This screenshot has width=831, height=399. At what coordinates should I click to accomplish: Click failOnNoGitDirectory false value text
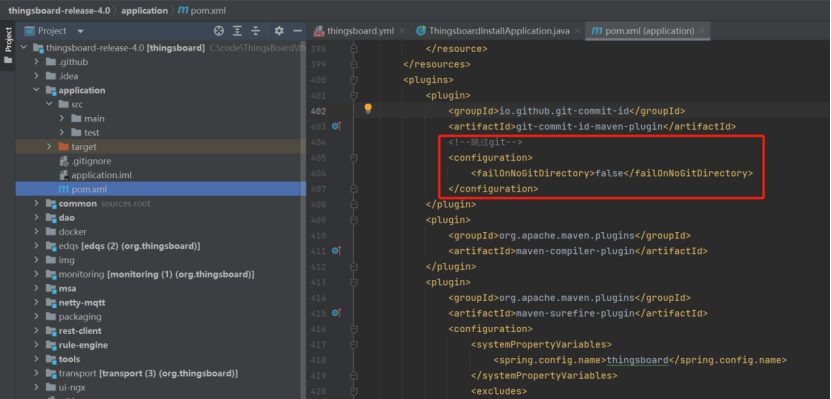point(608,173)
